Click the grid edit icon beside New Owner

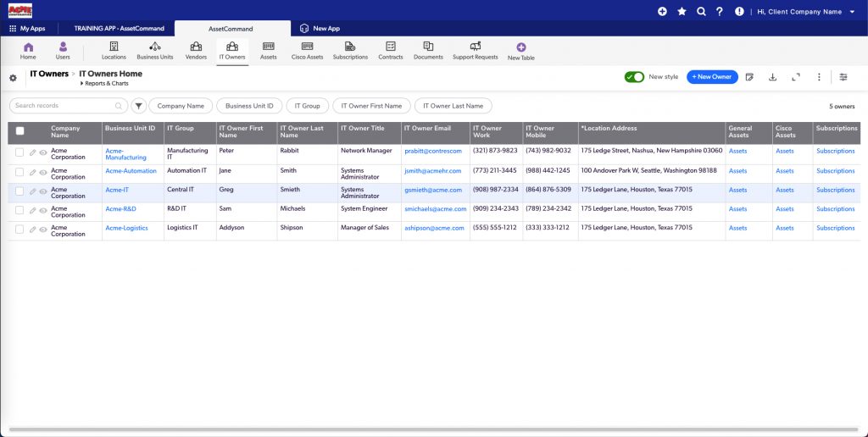[749, 77]
